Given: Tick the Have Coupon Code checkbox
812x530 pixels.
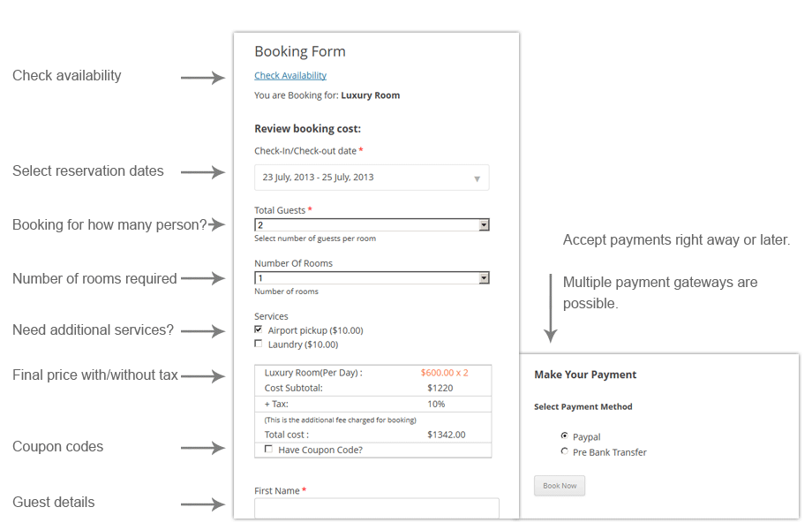Looking at the screenshot, I should (x=269, y=450).
